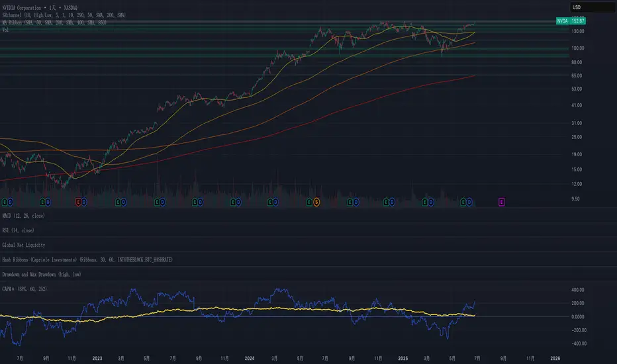Viewport: 617px width, 364px height.
Task: Open the May 2023 earnings E marker
Action: 157,203
